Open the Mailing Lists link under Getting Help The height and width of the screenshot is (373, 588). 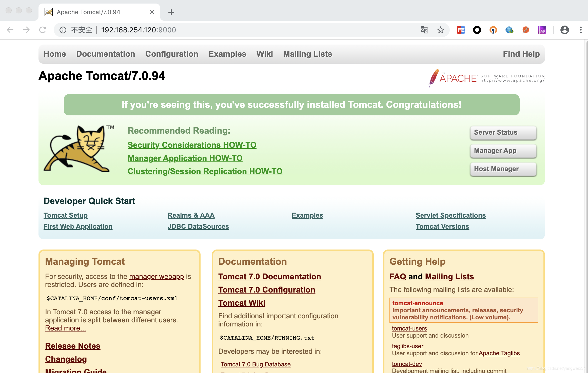449,277
